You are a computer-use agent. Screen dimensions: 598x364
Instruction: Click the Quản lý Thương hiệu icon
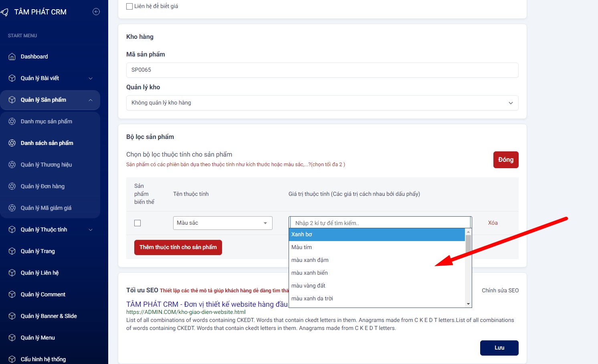coord(12,165)
